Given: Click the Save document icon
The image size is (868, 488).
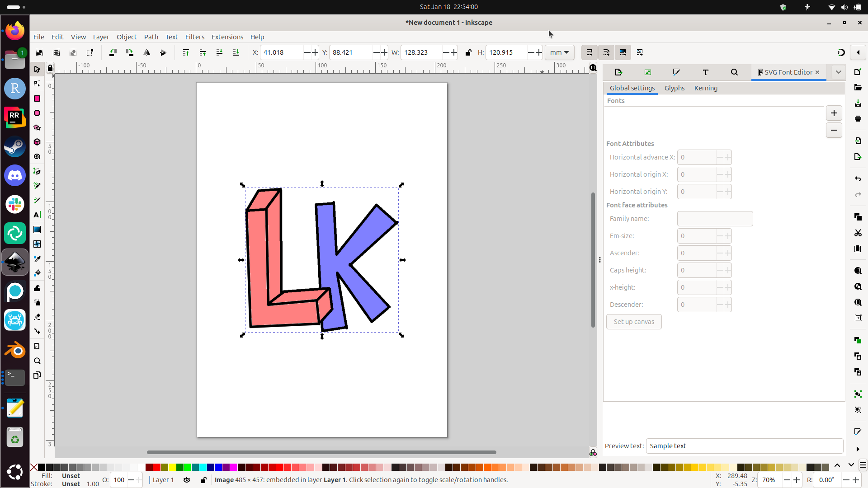Looking at the screenshot, I should (x=858, y=103).
